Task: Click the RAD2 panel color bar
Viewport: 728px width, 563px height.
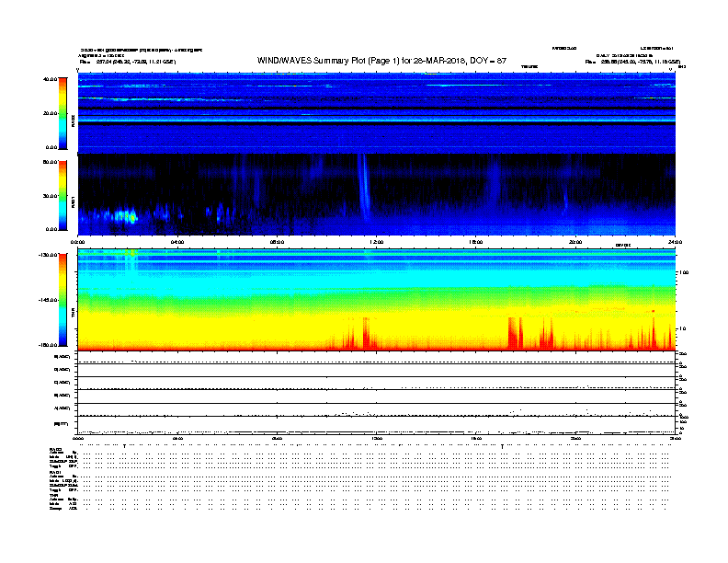Action: coord(63,113)
